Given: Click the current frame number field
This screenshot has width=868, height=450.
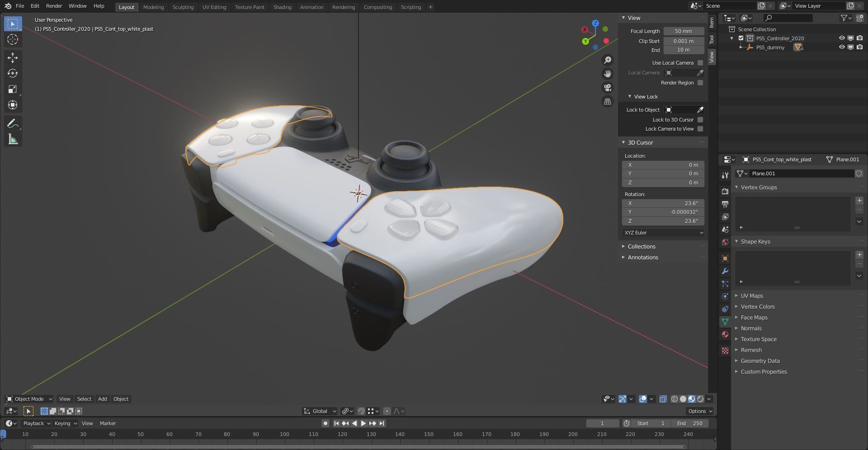Looking at the screenshot, I should tap(602, 423).
